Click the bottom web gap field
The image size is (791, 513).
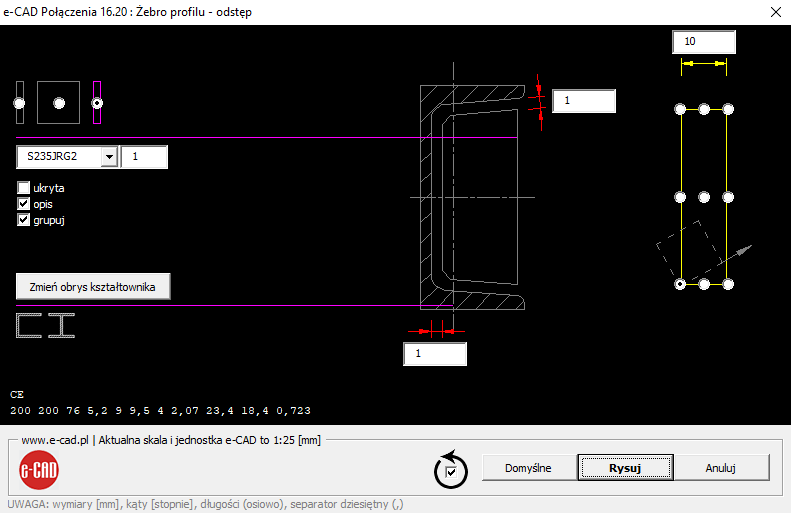[x=435, y=354]
